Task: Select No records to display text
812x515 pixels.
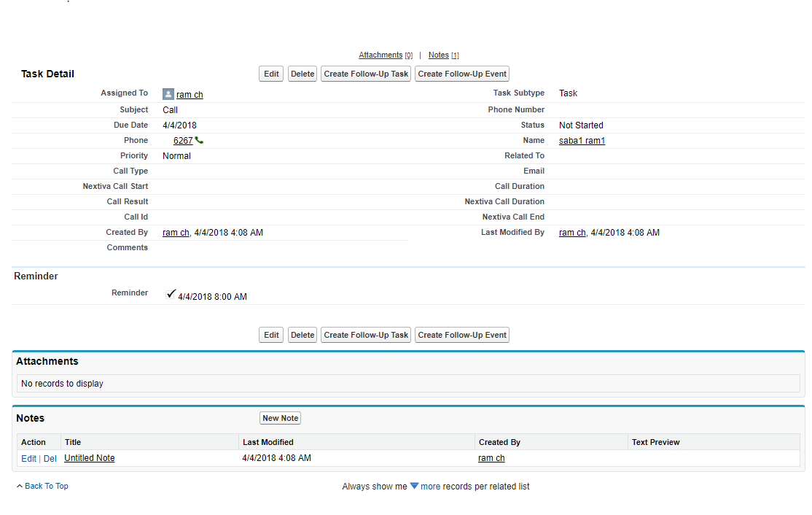Action: point(62,384)
